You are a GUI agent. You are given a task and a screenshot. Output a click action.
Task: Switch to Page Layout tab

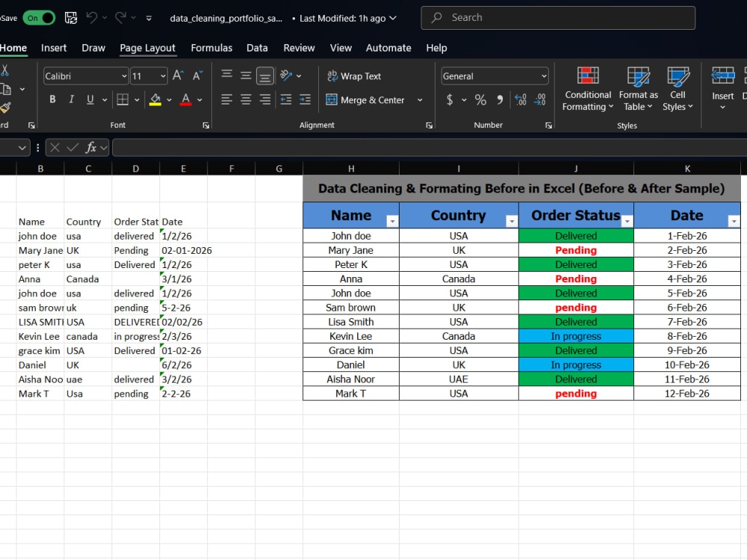[148, 48]
